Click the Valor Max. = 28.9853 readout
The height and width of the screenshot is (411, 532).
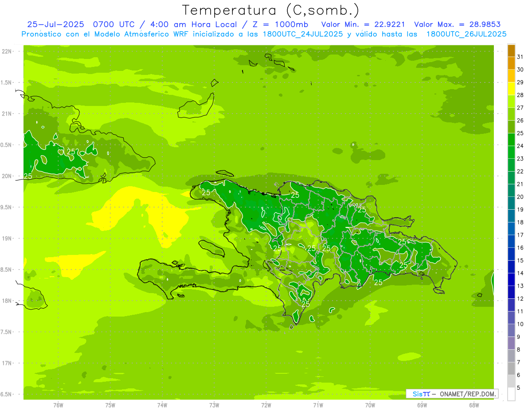tap(457, 24)
